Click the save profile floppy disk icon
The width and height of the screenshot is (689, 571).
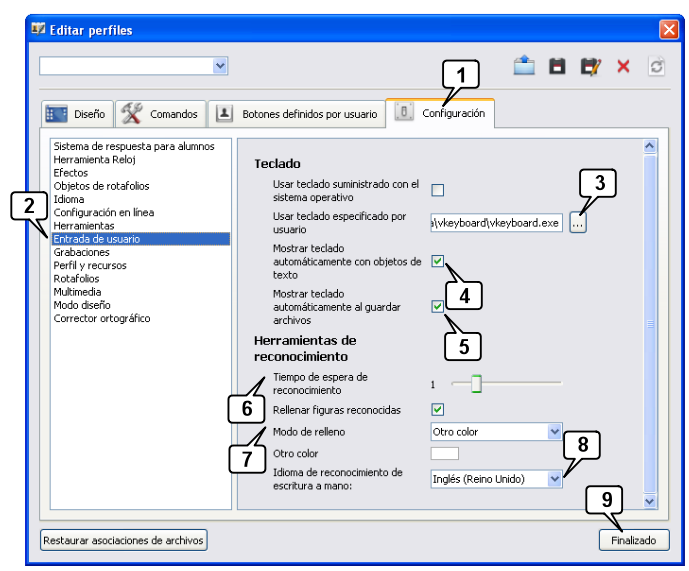coord(558,66)
